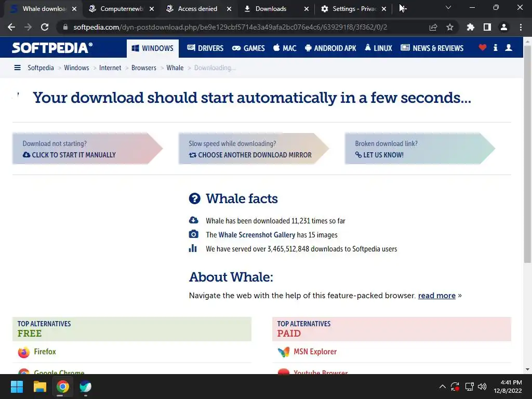Open the network tray icon
The width and height of the screenshot is (532, 399).
coord(469,387)
